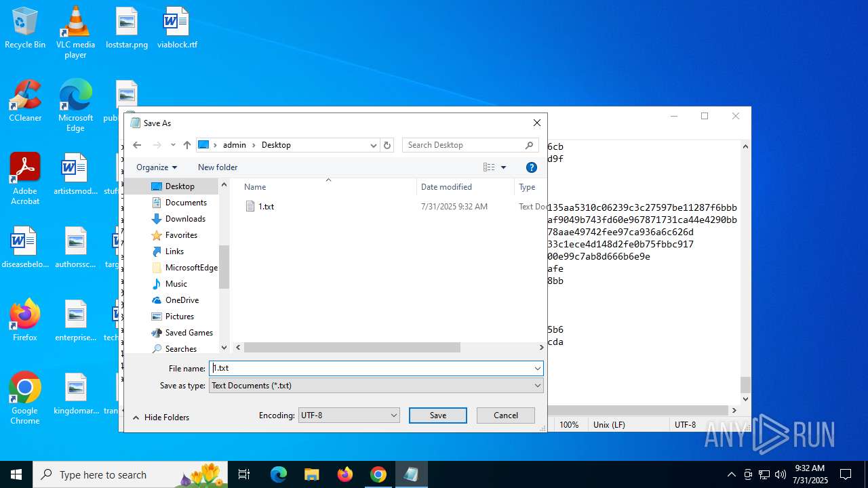Click navigation pane vertical scrollbar
868x488 pixels.
tap(224, 267)
